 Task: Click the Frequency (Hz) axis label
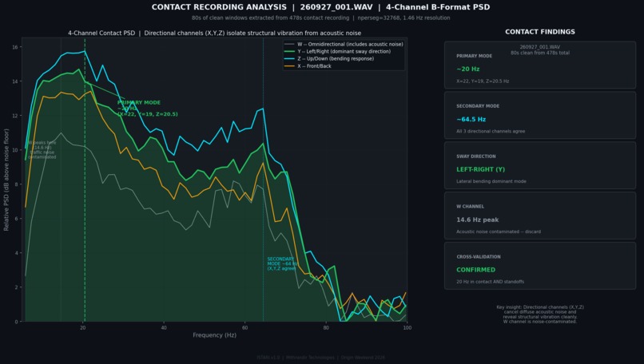tap(214, 334)
